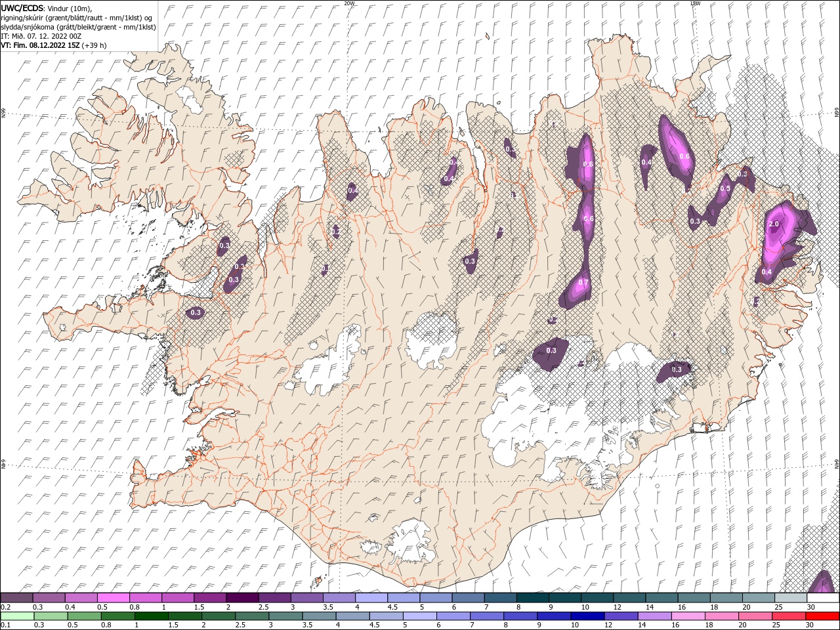Click the 0.4 value left of the 0.6 northeast patch
This screenshot has height=630, width=840.
pos(646,162)
